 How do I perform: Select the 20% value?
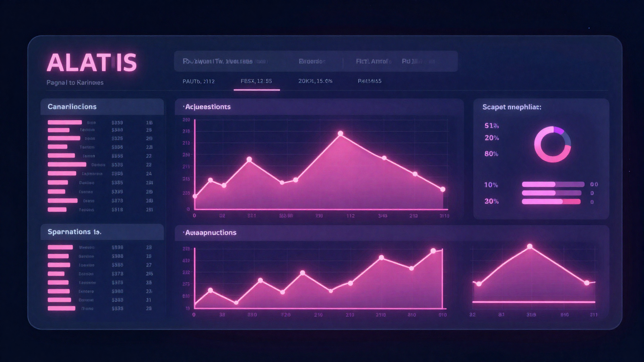(x=491, y=138)
